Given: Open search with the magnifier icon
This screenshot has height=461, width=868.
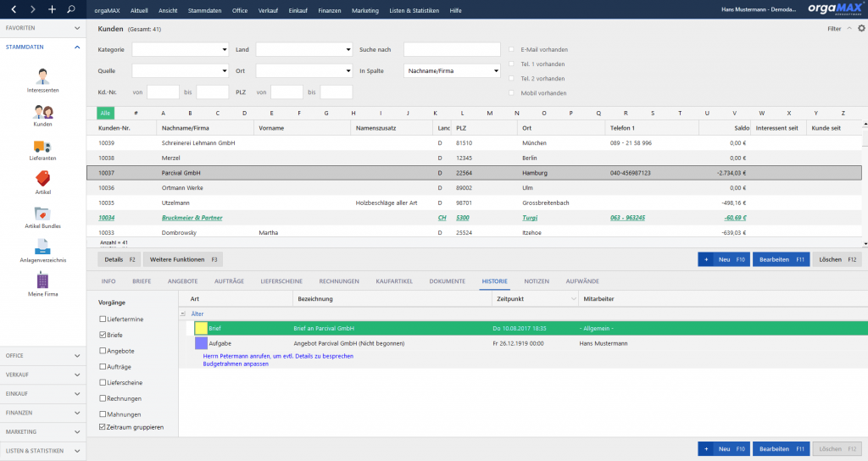Looking at the screenshot, I should click(71, 9).
